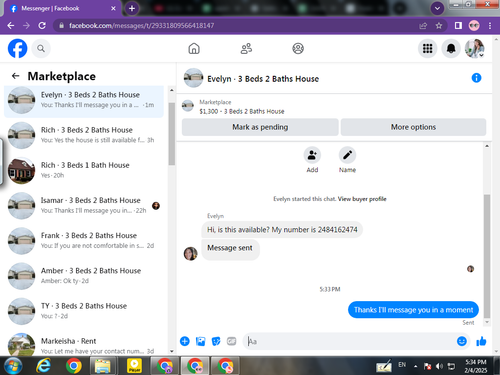Open the Chrome profile avatar
The width and height of the screenshot is (500, 375).
(x=474, y=26)
